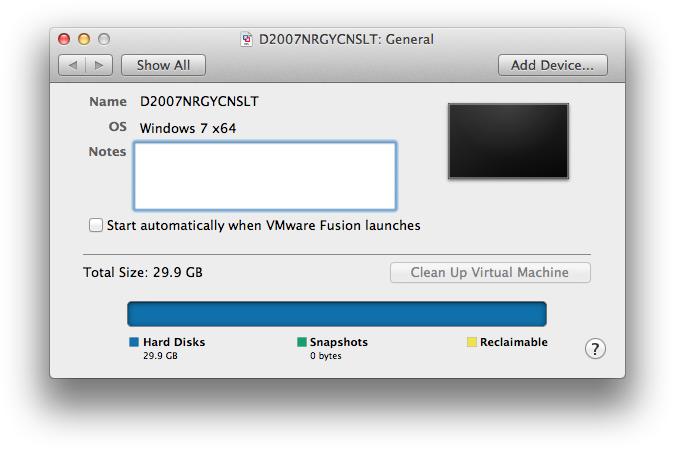Close the window with the red button
674x449 pixels.
tap(64, 39)
